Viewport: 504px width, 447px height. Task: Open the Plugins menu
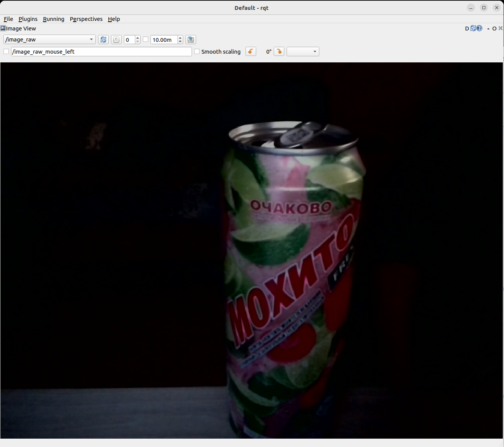(28, 19)
